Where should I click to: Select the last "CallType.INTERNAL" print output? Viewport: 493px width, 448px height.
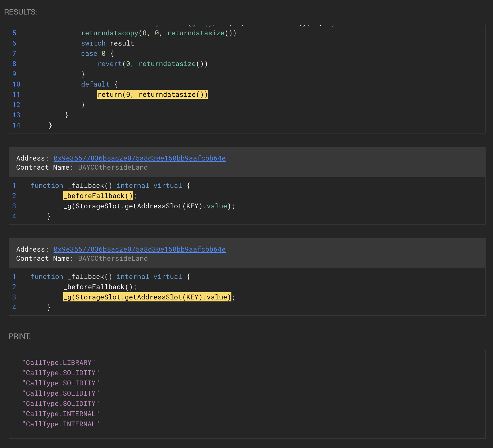click(61, 424)
